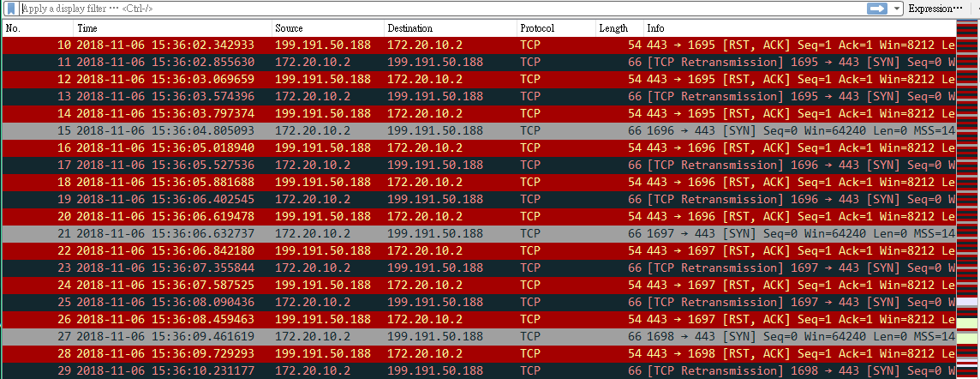Click destination 199.191.50.188 in packet 15

(435, 130)
